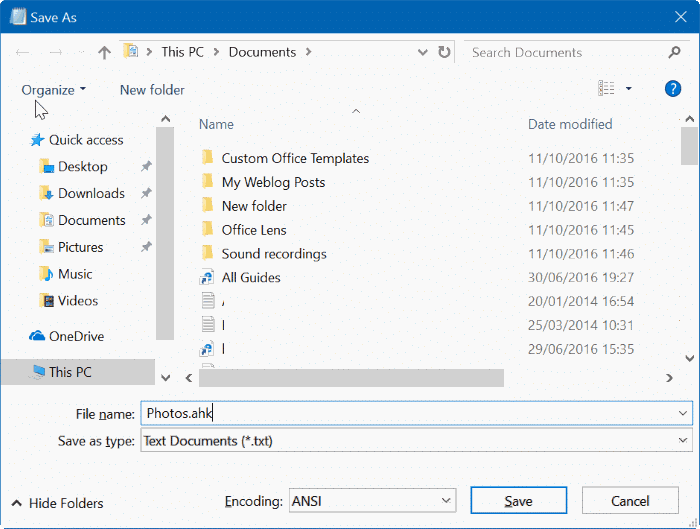Viewport: 700px width, 529px height.
Task: Open the help question mark icon
Action: (x=672, y=89)
